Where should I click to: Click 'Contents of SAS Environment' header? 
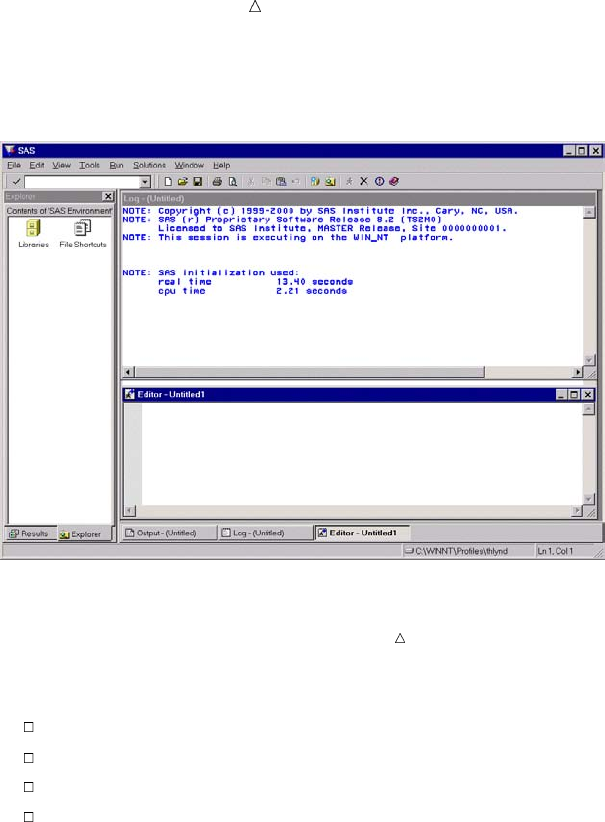tap(59, 211)
